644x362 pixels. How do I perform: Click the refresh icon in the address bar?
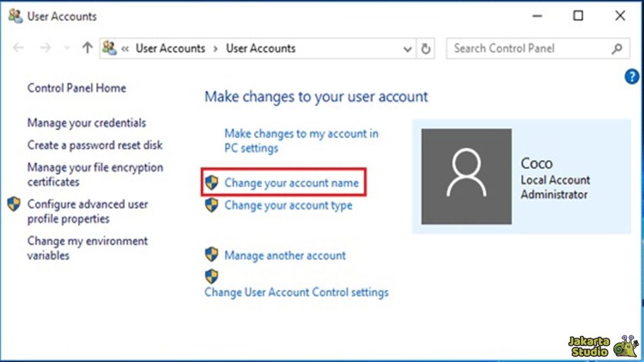pos(426,48)
